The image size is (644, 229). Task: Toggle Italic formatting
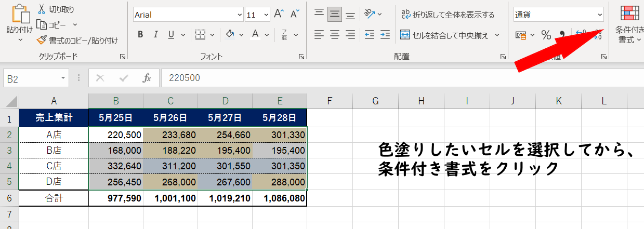(x=155, y=35)
